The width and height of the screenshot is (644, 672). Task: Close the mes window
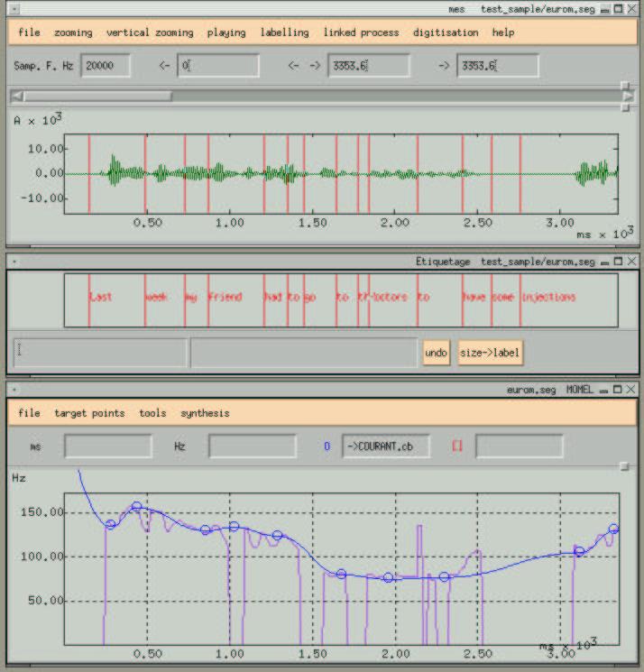[x=631, y=9]
